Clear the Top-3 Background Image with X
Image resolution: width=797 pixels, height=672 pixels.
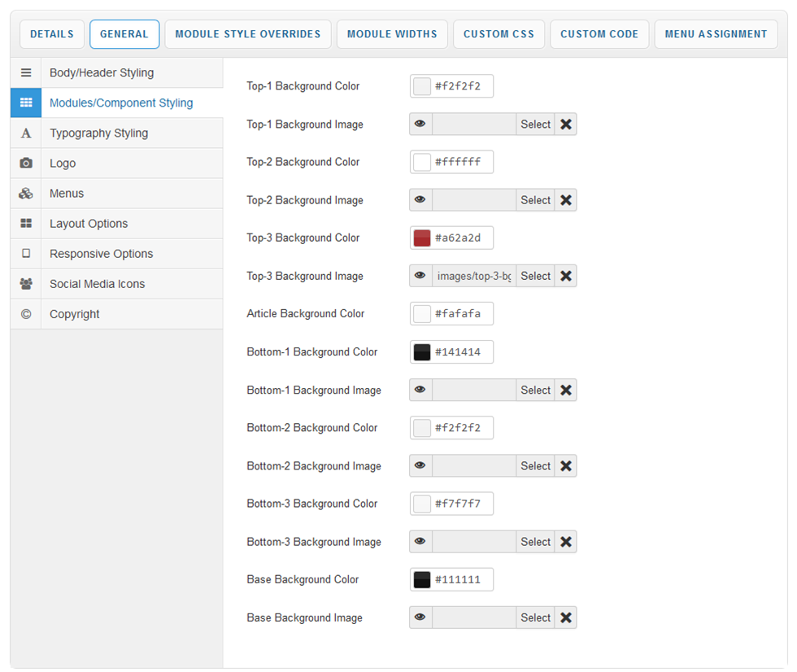pos(566,276)
